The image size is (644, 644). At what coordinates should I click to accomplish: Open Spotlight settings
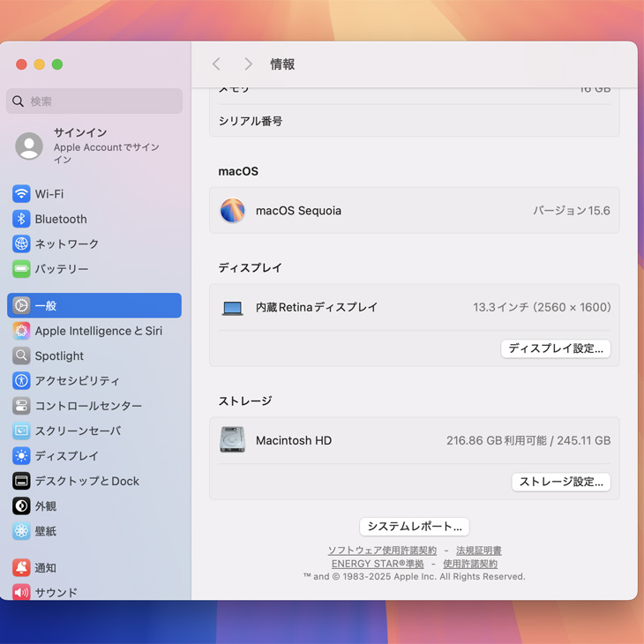coord(59,356)
